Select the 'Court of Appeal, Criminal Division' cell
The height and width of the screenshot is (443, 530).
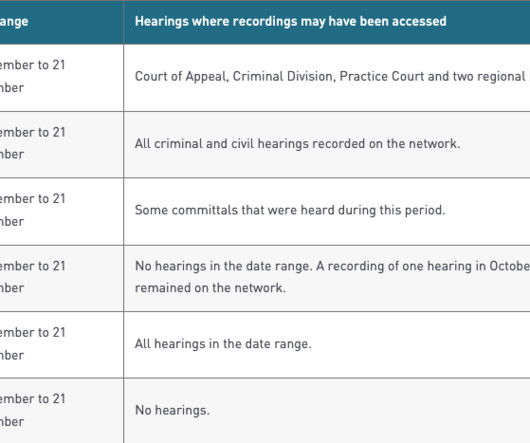(x=327, y=78)
